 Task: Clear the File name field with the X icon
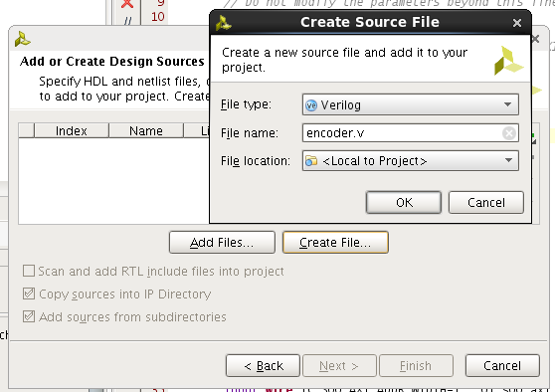[509, 133]
